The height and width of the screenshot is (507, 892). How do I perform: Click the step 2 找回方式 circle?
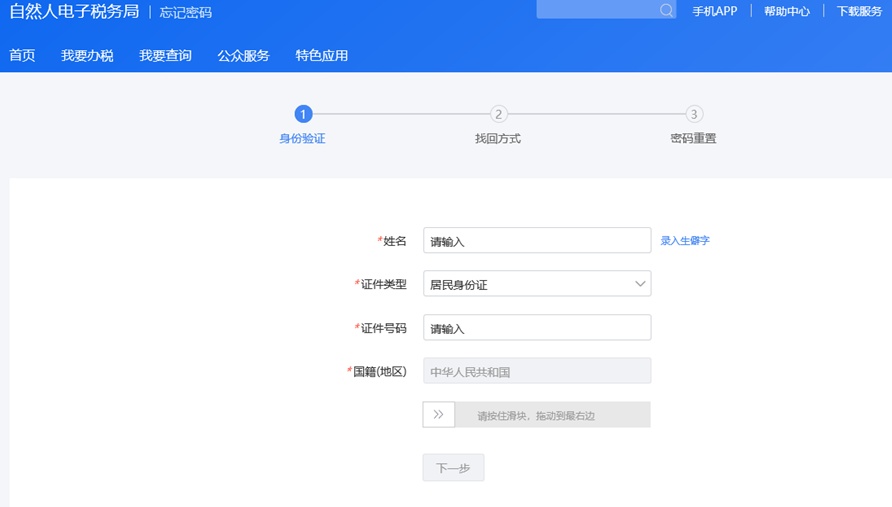498,114
